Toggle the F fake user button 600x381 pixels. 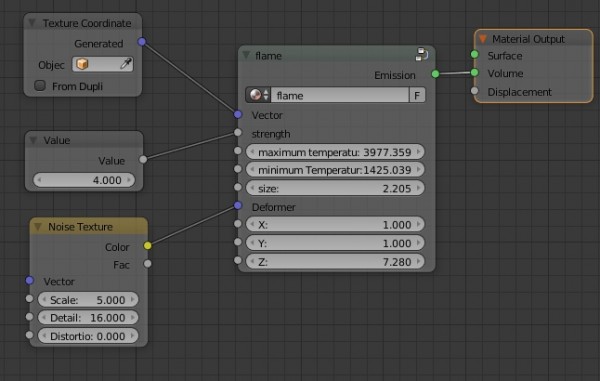click(x=417, y=95)
